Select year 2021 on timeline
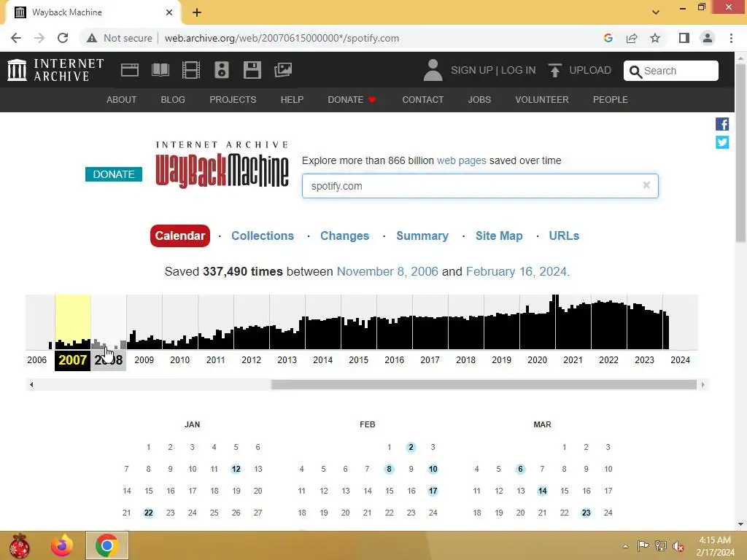The image size is (747, 560). (x=573, y=360)
